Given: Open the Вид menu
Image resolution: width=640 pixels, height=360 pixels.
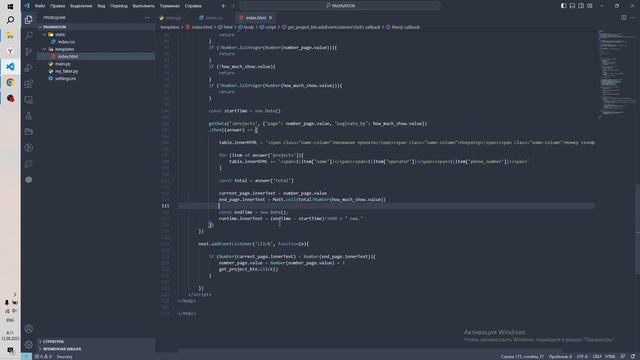Looking at the screenshot, I should (101, 6).
